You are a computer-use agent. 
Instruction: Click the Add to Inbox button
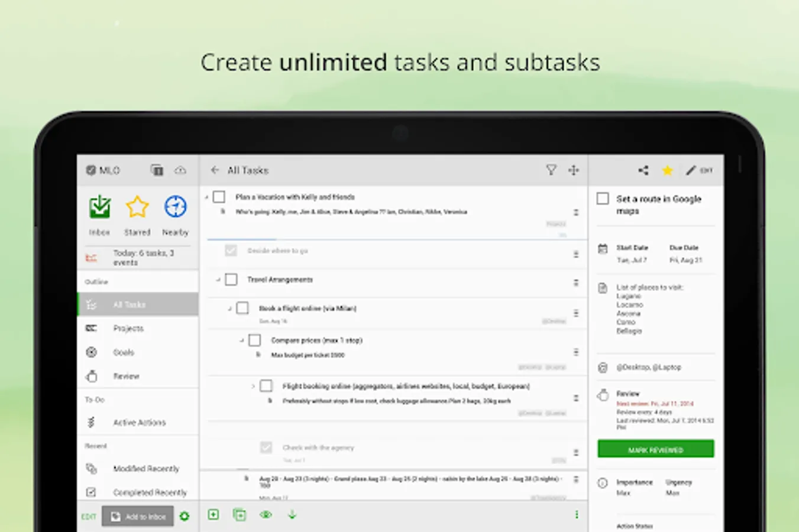coord(138,517)
